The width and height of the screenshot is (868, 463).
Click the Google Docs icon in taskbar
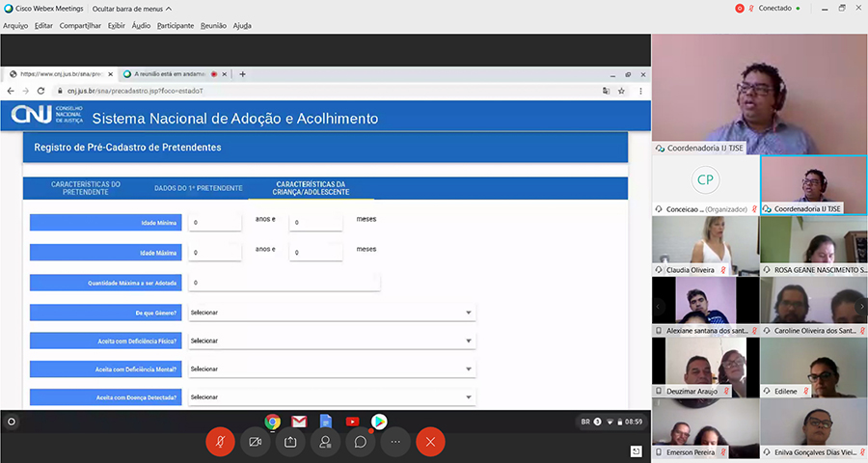tap(326, 422)
